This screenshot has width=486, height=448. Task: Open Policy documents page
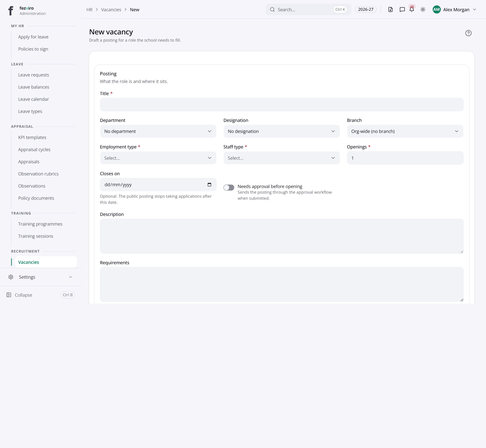(36, 198)
